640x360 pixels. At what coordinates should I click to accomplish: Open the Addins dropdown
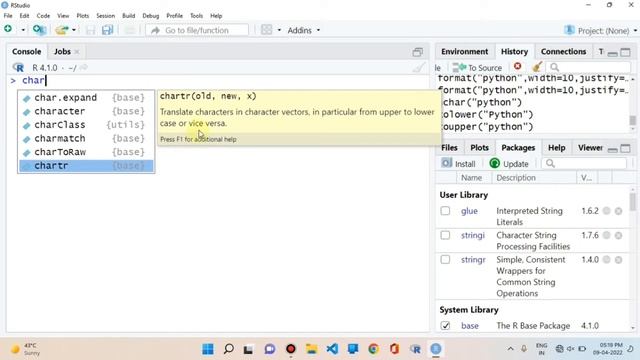pos(304,30)
